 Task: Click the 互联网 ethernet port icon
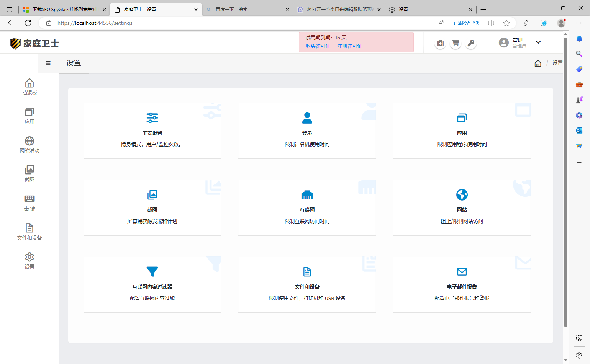click(307, 195)
